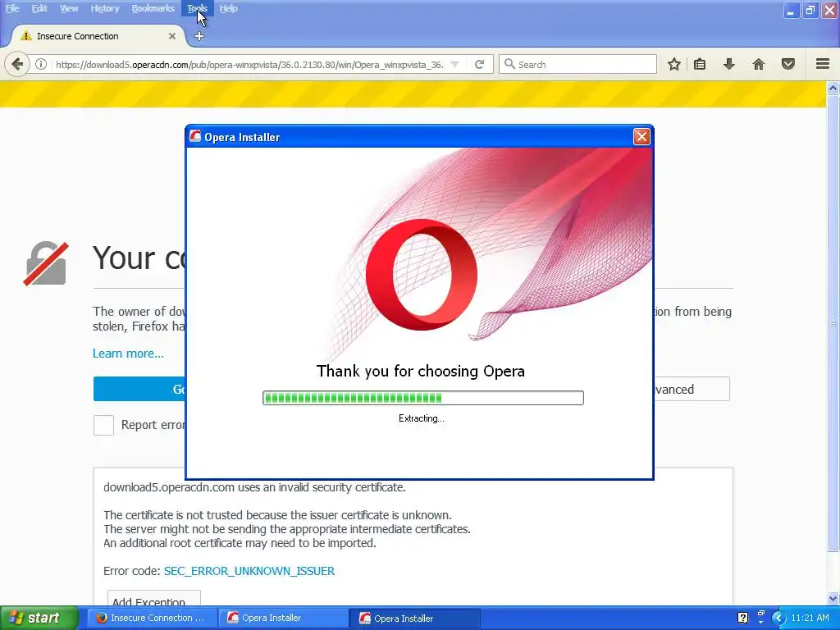
Task: Go to Firefox home icon
Action: click(x=759, y=64)
